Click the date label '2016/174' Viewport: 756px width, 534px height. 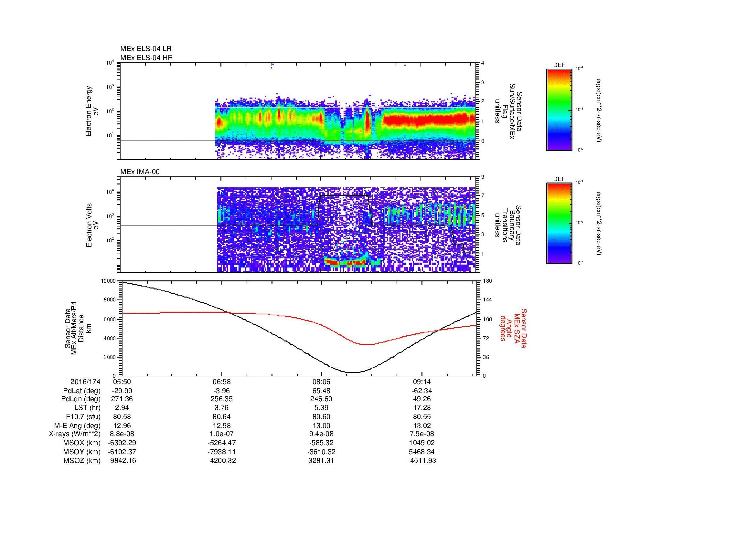[85, 382]
